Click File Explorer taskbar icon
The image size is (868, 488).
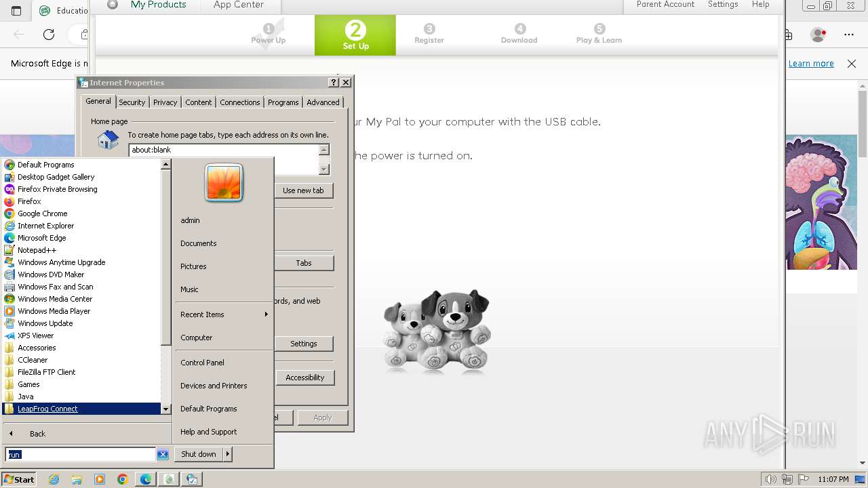pos(77,479)
